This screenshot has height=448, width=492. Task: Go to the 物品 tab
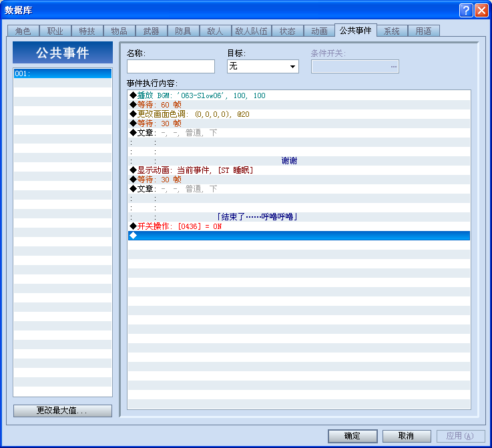(x=119, y=31)
